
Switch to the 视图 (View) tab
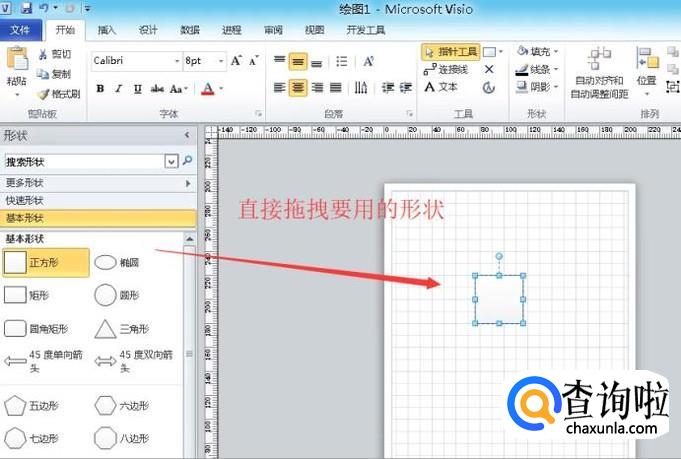click(314, 30)
